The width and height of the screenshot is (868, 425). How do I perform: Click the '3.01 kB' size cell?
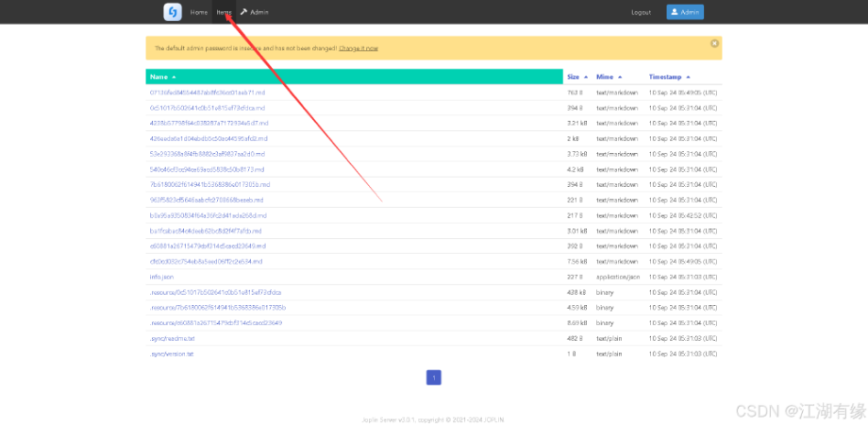[x=576, y=230]
